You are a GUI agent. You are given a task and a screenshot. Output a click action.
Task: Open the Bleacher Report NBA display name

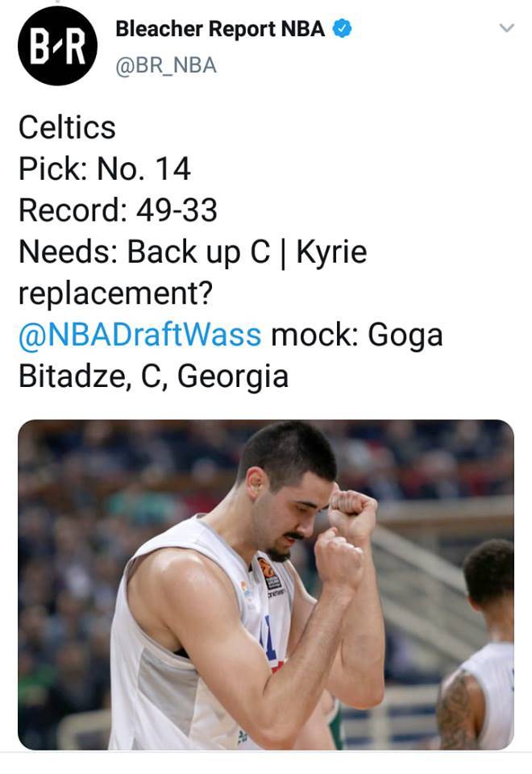coord(220,30)
